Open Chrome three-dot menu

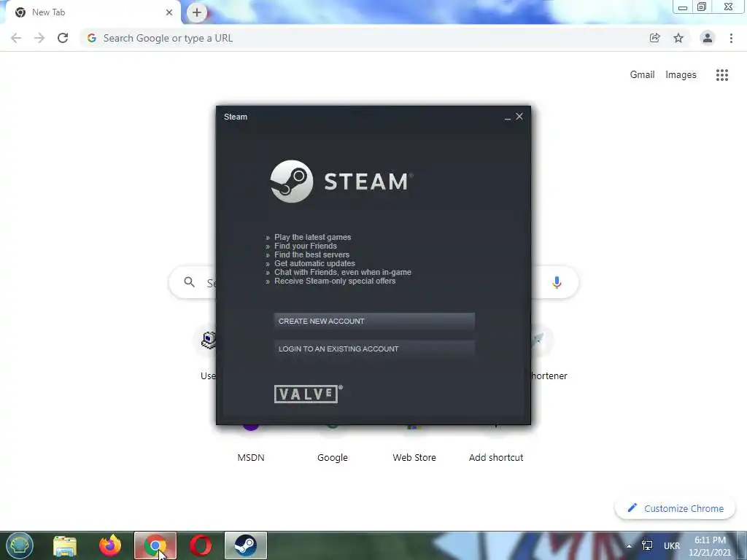tap(731, 38)
